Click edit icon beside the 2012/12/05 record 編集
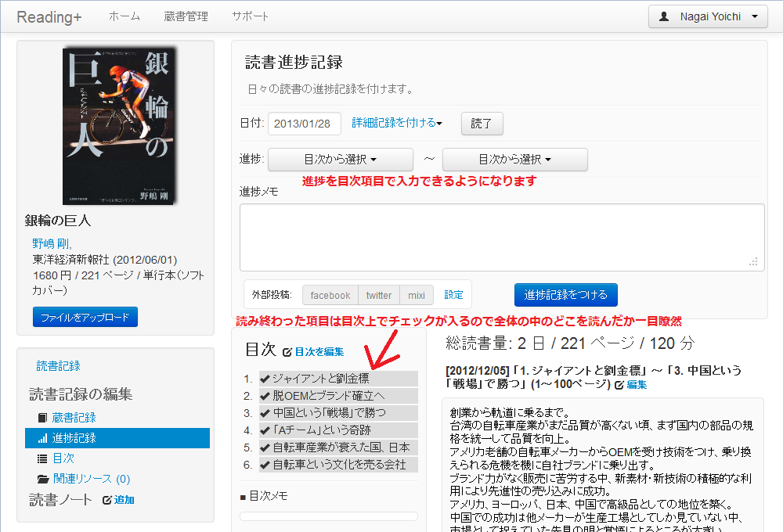This screenshot has height=532, width=783. point(619,385)
